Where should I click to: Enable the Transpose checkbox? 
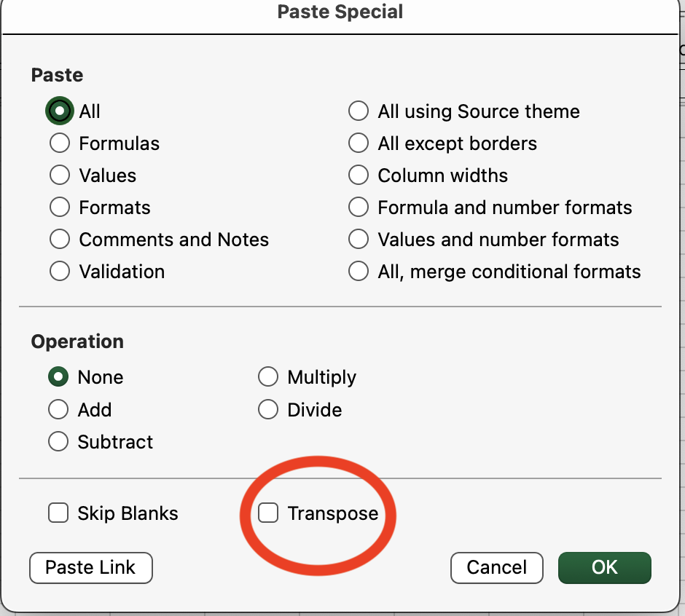click(x=267, y=513)
